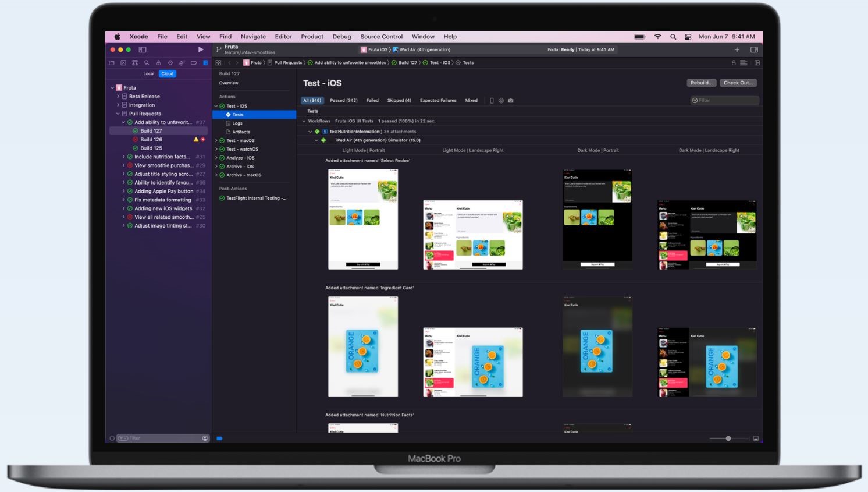Viewport: 868px width, 492px height.
Task: Select the Mixed filter tab
Action: point(471,101)
